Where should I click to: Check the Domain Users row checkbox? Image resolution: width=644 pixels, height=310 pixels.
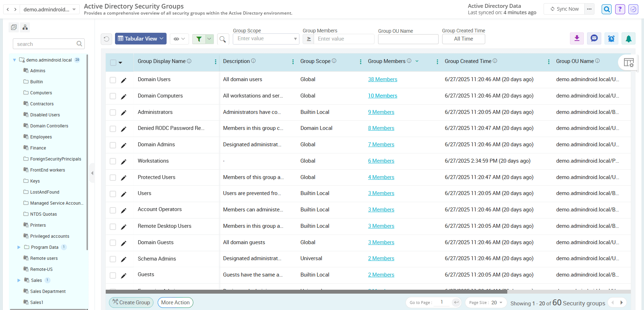(113, 80)
